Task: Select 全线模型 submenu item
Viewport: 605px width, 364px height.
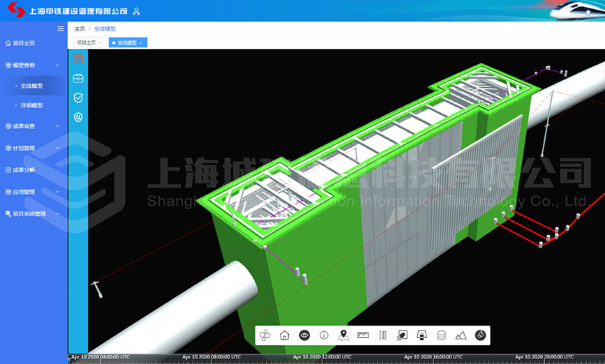Action: (31, 86)
